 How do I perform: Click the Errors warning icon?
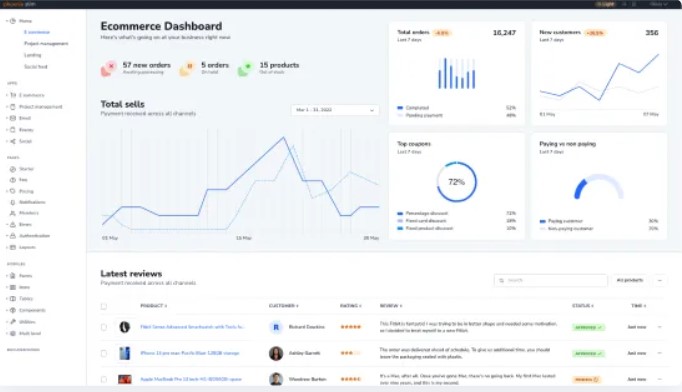(13, 224)
